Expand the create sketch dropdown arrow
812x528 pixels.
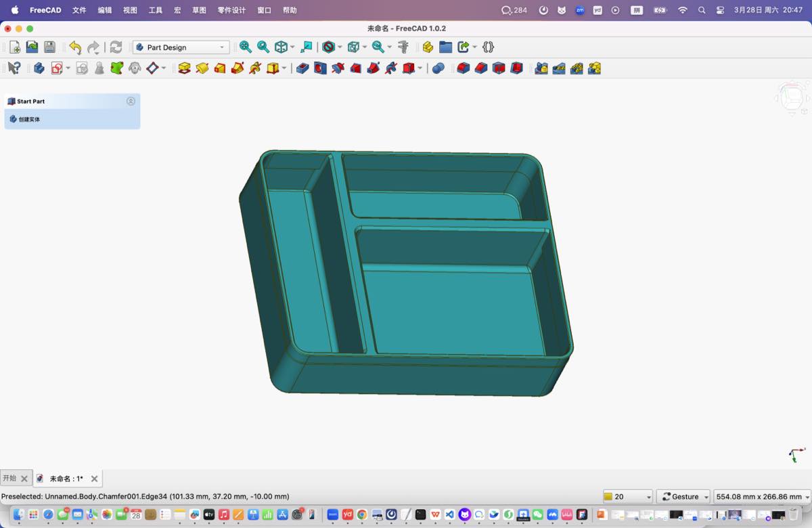pos(68,68)
